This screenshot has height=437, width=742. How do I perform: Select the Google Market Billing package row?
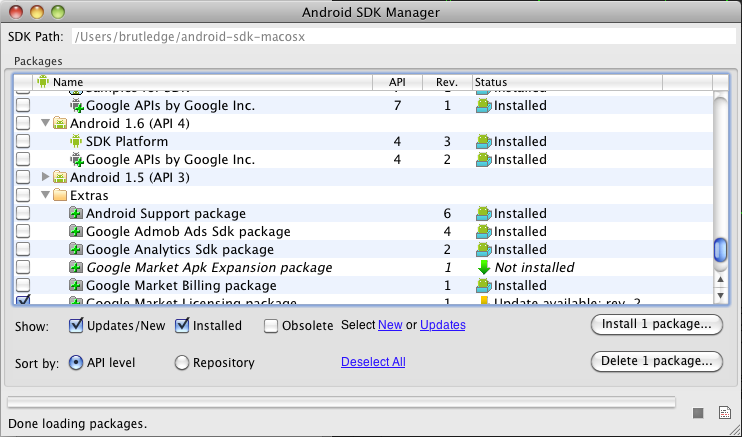click(x=363, y=285)
